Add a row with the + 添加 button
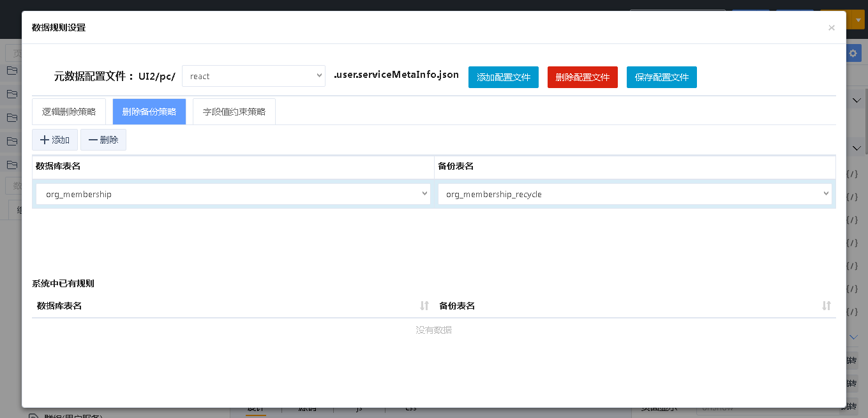Viewport: 868px width, 418px height. pyautogui.click(x=55, y=140)
